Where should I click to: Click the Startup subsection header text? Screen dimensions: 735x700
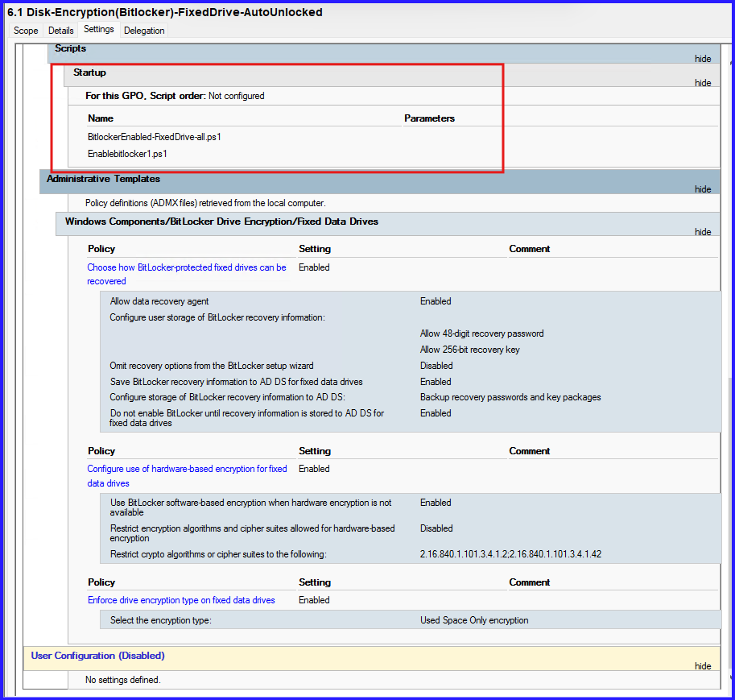[x=89, y=72]
